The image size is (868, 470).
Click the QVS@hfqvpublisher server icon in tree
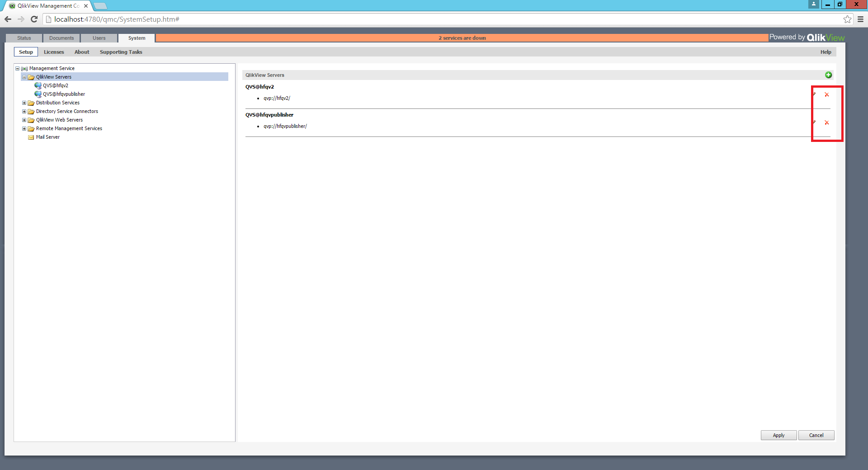(x=38, y=94)
